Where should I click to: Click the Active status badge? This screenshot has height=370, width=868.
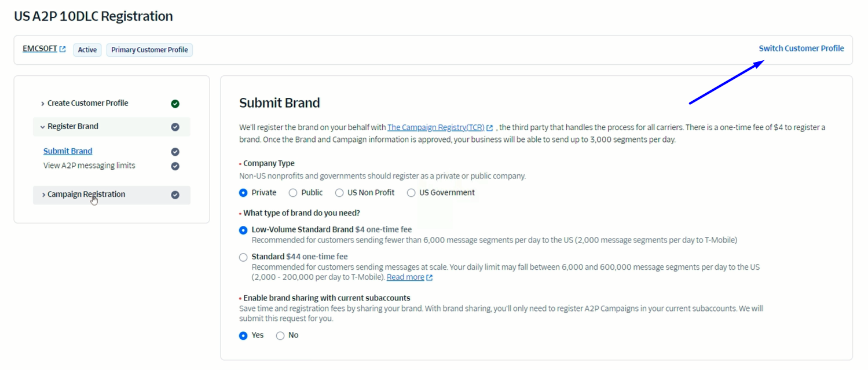[87, 50]
